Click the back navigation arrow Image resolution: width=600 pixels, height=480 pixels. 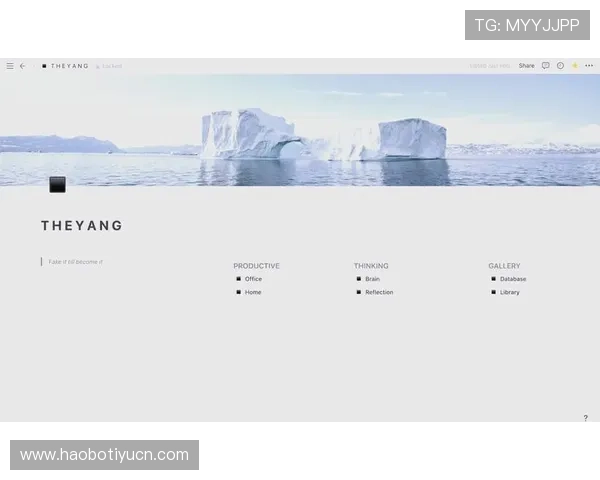coord(22,66)
